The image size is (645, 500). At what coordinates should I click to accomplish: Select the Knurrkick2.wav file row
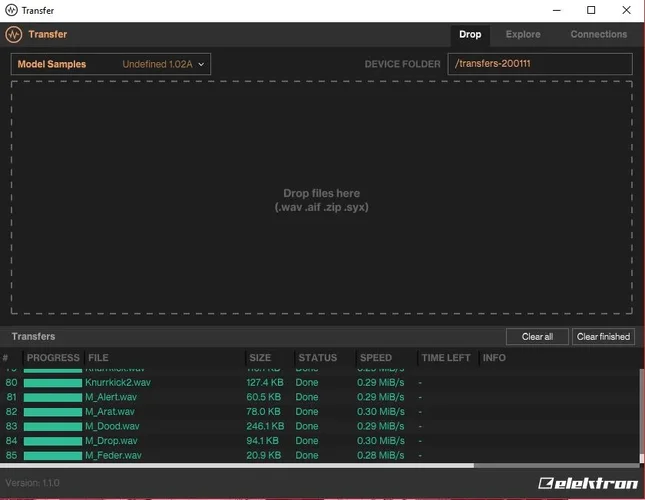pos(319,383)
